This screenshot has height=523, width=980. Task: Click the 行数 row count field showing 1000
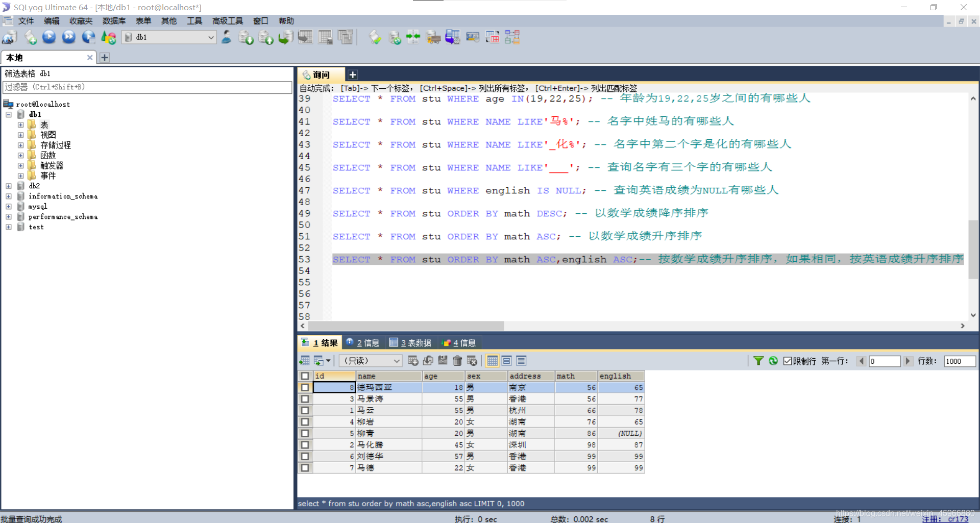coord(960,361)
